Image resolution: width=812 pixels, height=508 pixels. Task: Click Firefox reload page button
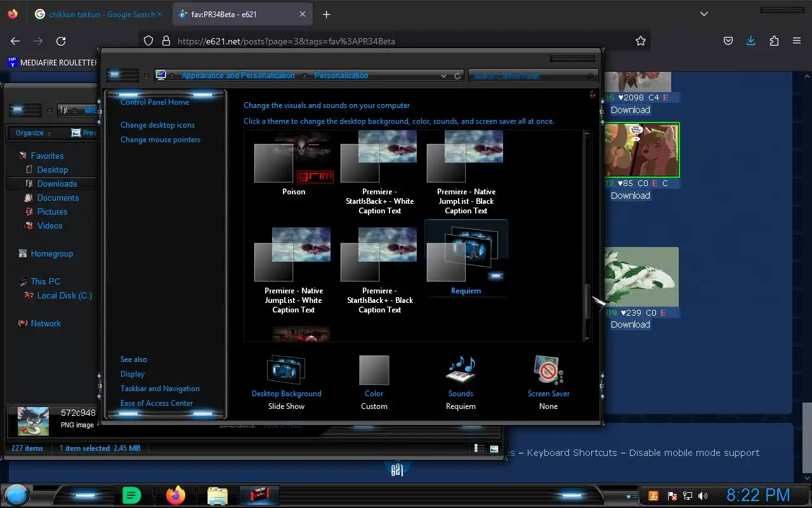[61, 41]
